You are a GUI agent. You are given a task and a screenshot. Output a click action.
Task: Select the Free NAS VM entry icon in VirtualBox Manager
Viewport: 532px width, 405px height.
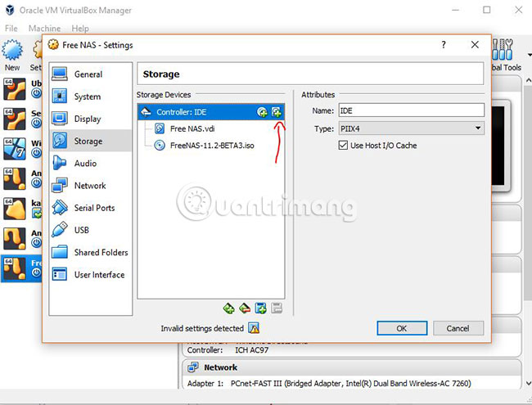pyautogui.click(x=15, y=268)
